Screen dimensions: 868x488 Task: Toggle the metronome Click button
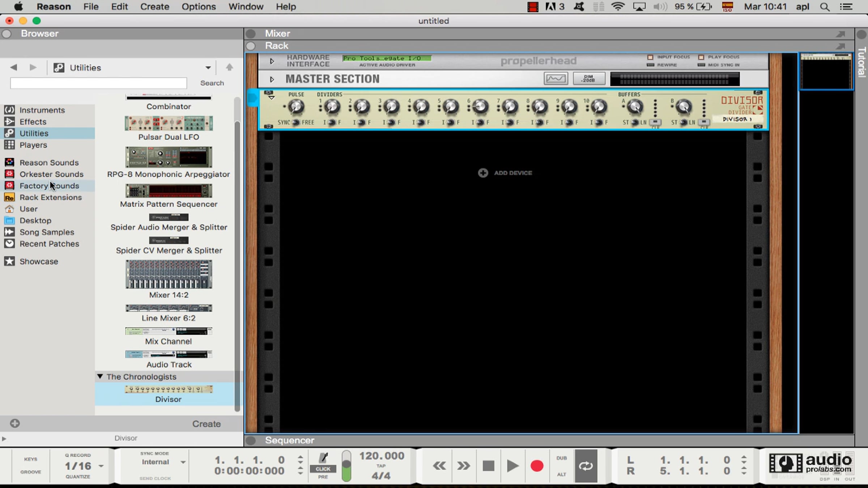coord(323,468)
